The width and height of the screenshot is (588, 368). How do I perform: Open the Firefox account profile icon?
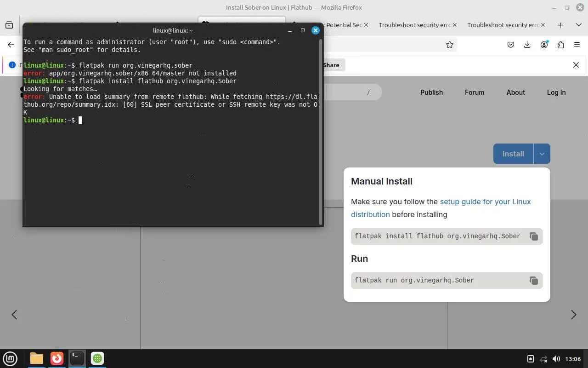point(544,45)
